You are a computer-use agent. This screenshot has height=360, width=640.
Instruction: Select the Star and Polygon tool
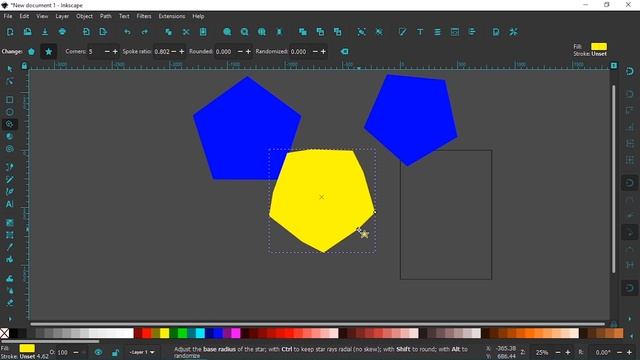(x=10, y=124)
